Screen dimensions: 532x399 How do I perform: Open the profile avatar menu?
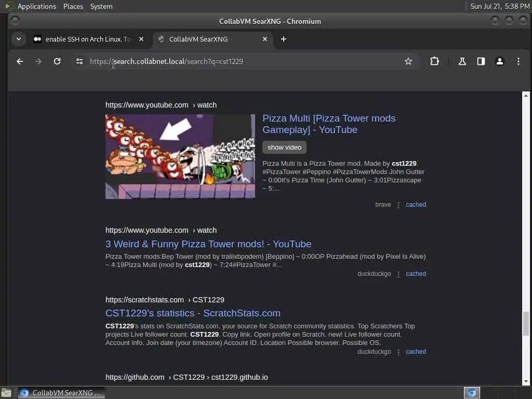[499, 61]
